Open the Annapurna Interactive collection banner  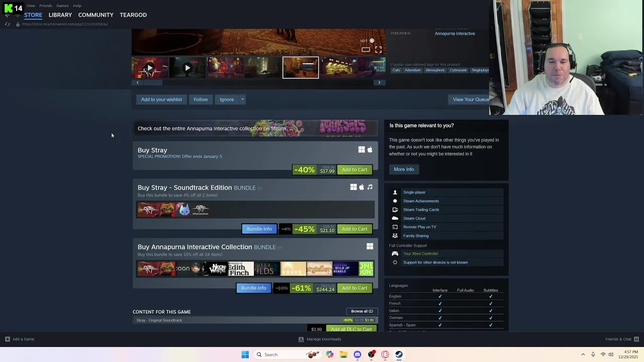click(x=256, y=128)
